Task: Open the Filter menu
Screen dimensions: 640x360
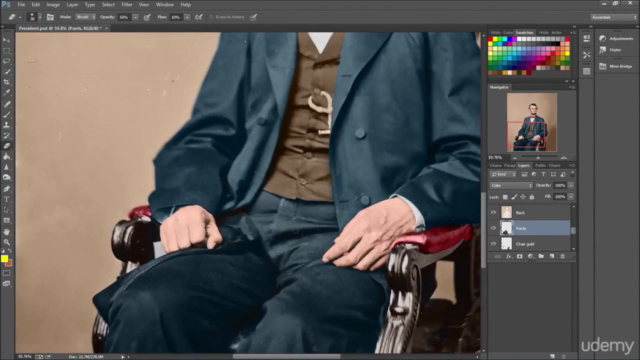Action: point(127,4)
